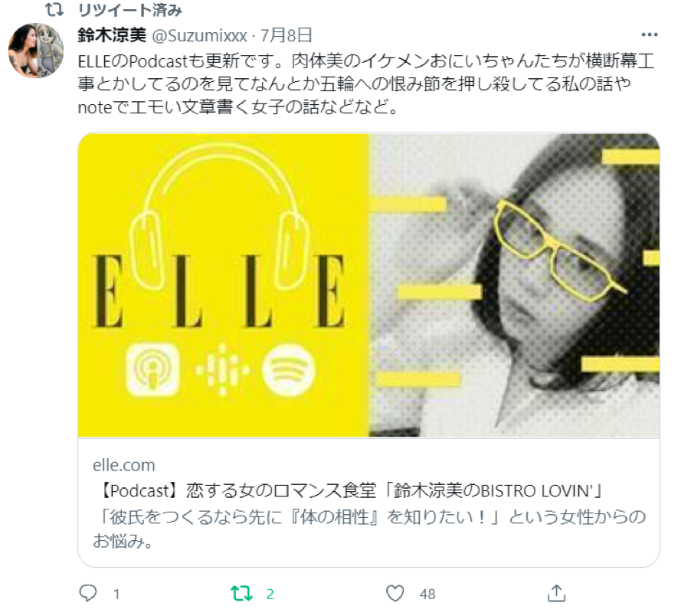Like the tweet with heart icon
The height and width of the screenshot is (616, 678).
395,594
